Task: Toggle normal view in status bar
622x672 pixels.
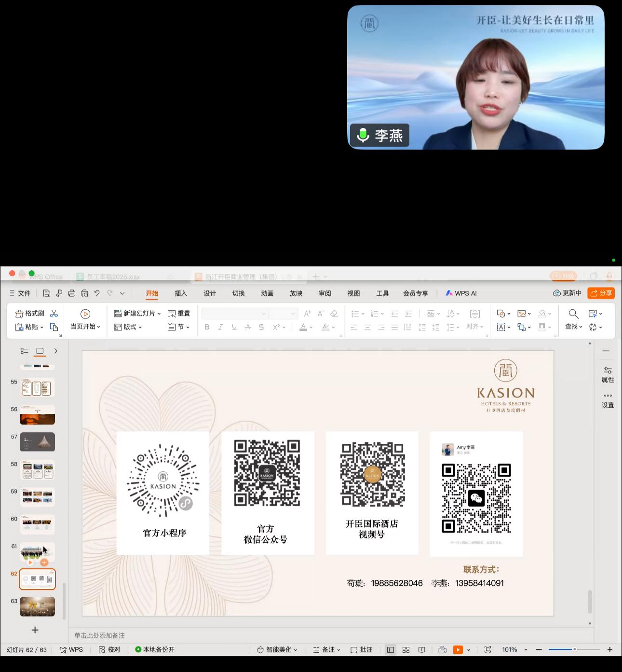Action: (391, 650)
